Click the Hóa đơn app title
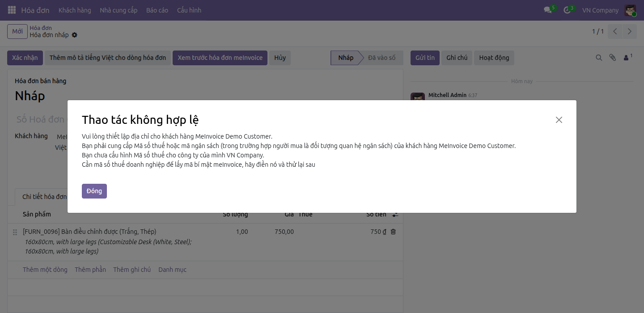 point(35,10)
